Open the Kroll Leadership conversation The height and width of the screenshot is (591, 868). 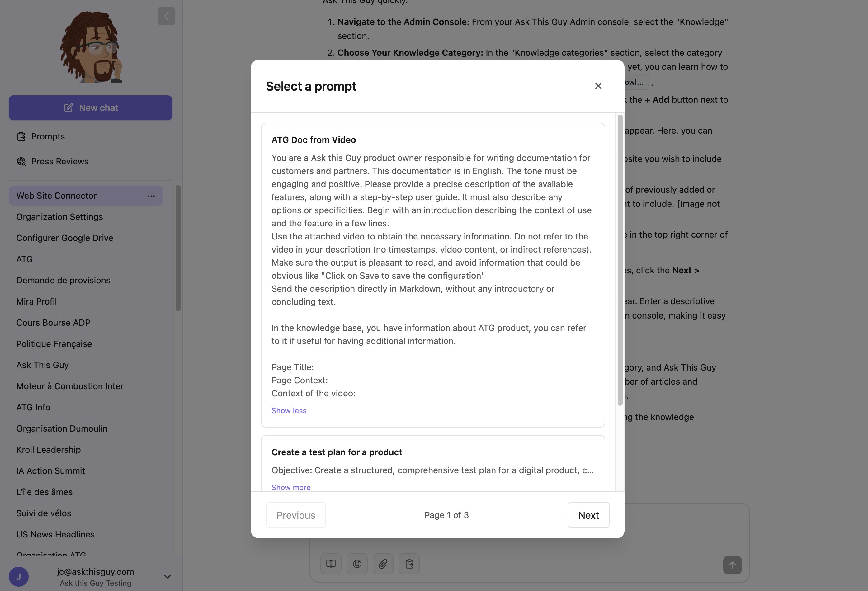pos(48,449)
